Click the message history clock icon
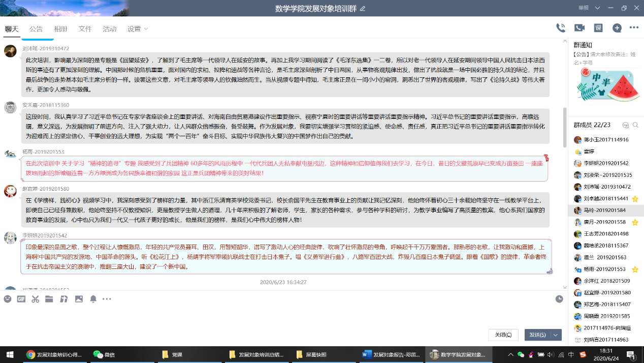Image resolution: width=644 pixels, height=363 pixels. (x=559, y=299)
